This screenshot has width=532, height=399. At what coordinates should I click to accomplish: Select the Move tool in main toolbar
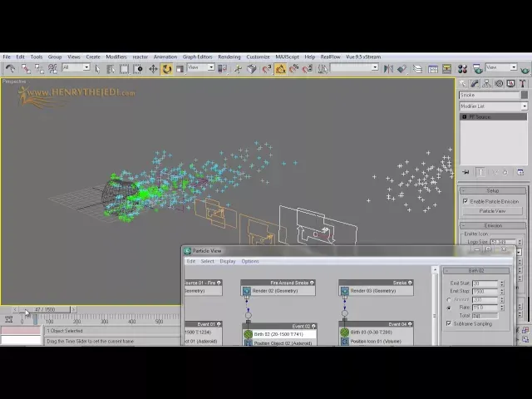coord(153,69)
